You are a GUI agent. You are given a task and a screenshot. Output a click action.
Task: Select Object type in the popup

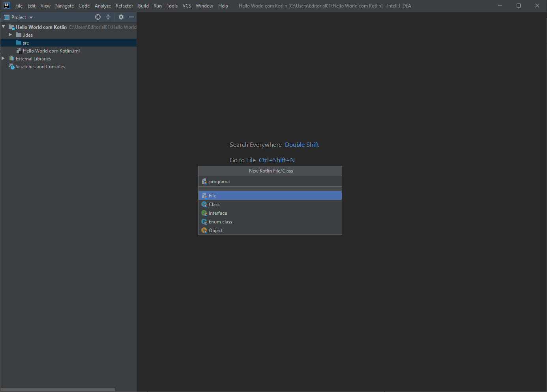215,231
